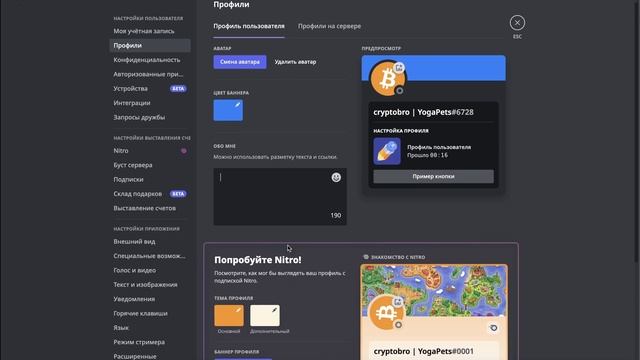Viewport: 640px width, 360px height.
Task: Close settings with the ESC circle button
Action: (517, 23)
